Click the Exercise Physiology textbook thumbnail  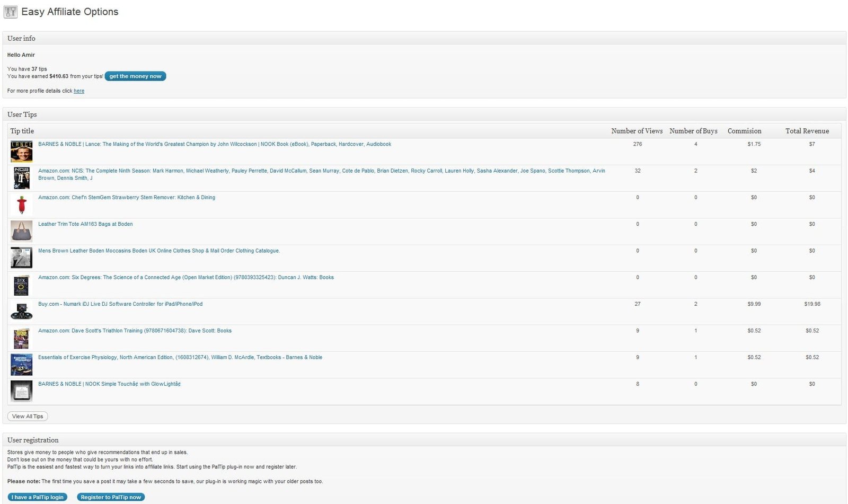(21, 365)
